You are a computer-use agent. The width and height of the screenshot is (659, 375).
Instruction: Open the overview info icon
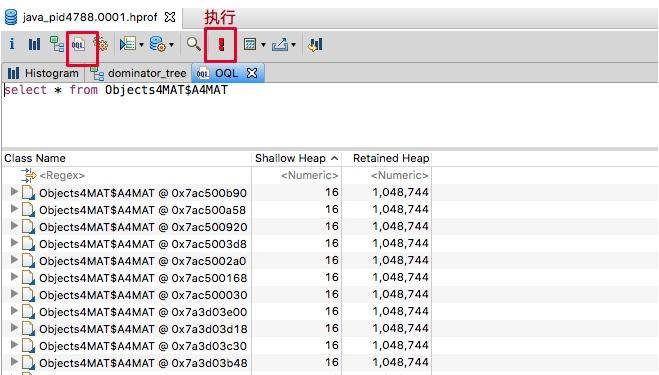tap(12, 44)
